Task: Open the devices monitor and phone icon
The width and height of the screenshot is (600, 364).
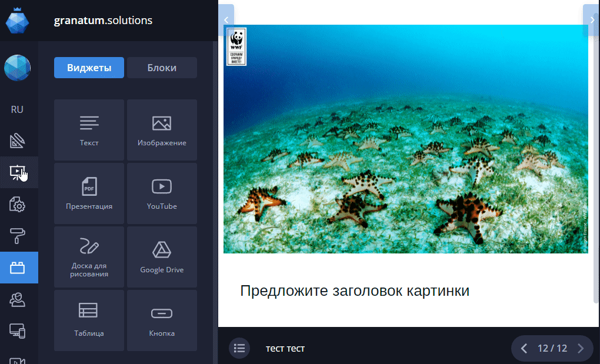Action: (x=17, y=330)
